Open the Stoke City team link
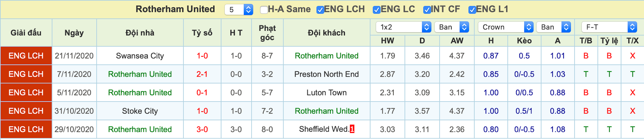 140,111
